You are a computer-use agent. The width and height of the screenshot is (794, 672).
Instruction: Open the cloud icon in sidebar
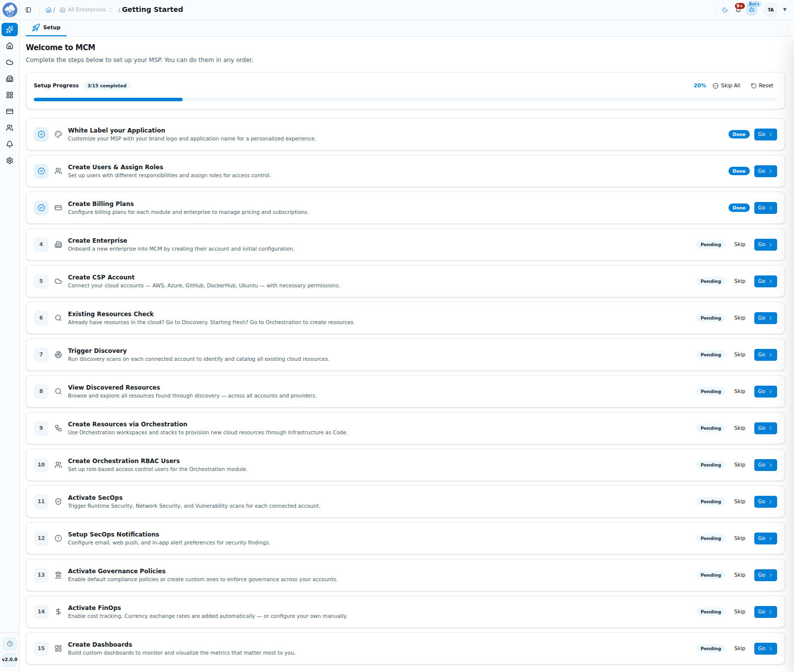9,62
